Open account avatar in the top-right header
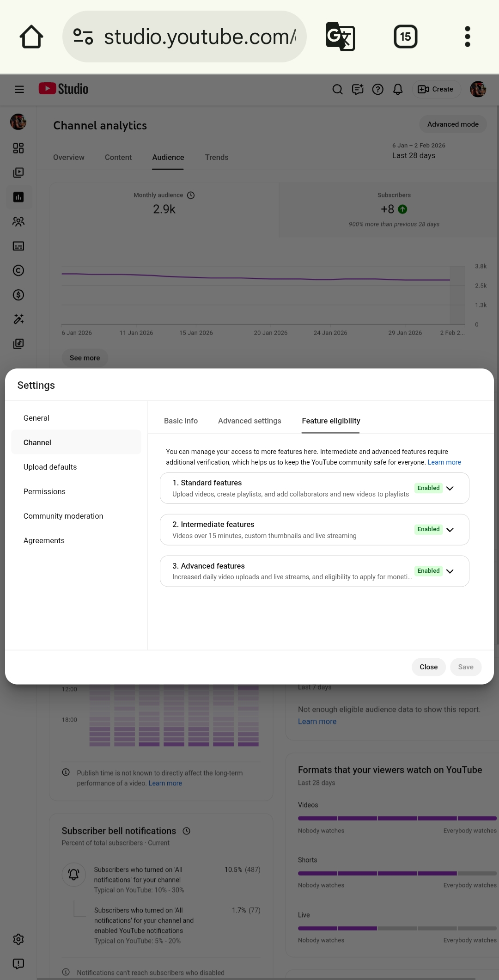Image resolution: width=499 pixels, height=980 pixels. pyautogui.click(x=478, y=89)
